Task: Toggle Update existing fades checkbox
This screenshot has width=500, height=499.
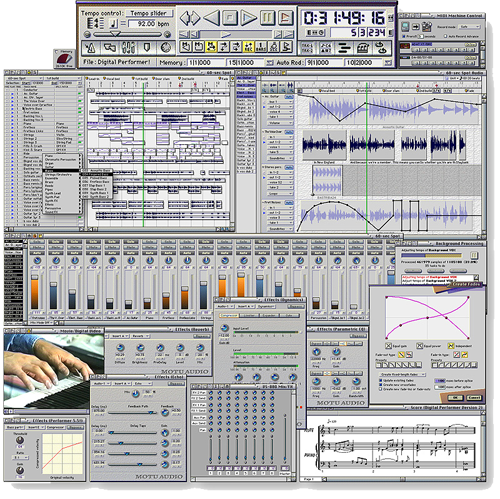Action: click(381, 380)
